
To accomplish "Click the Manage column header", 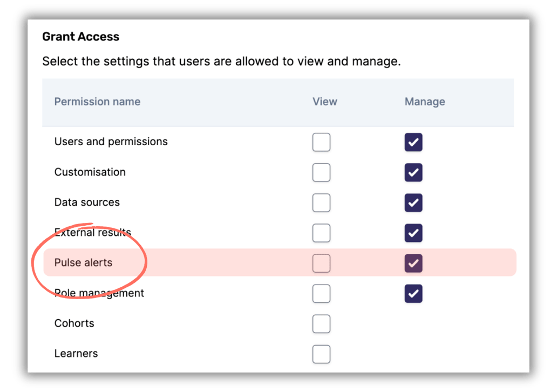I will pyautogui.click(x=424, y=102).
